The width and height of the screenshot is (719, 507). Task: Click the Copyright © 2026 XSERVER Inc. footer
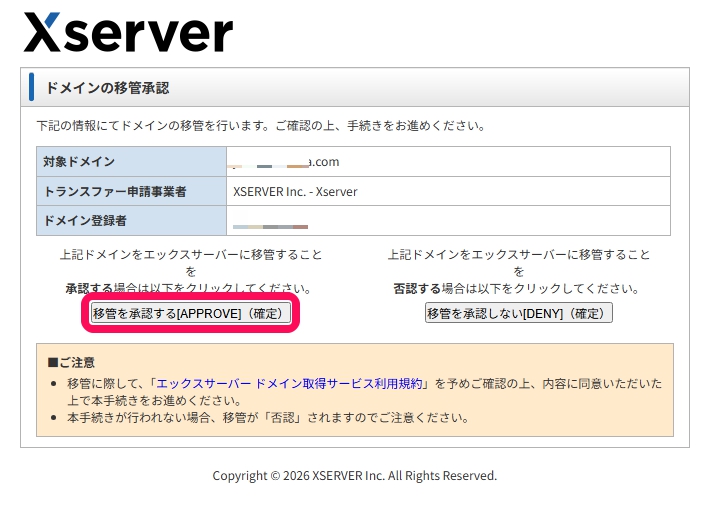[x=354, y=476]
